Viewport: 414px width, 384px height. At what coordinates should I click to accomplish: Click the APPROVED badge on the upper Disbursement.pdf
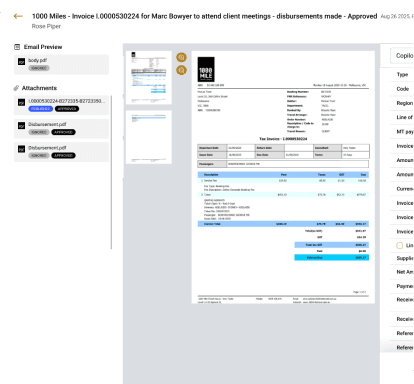coord(63,132)
